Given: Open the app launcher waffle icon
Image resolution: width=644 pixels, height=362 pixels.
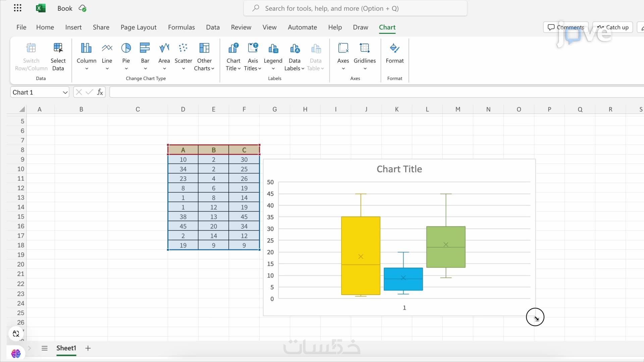Looking at the screenshot, I should (17, 8).
